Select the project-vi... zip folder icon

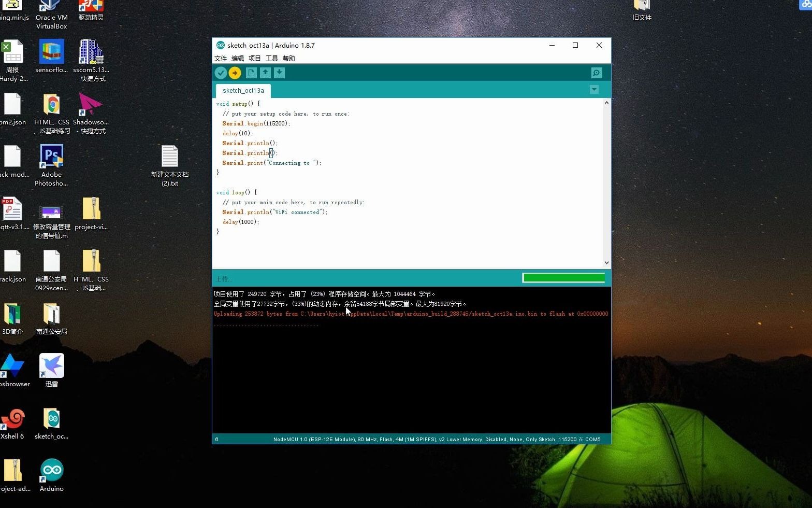[x=91, y=213]
